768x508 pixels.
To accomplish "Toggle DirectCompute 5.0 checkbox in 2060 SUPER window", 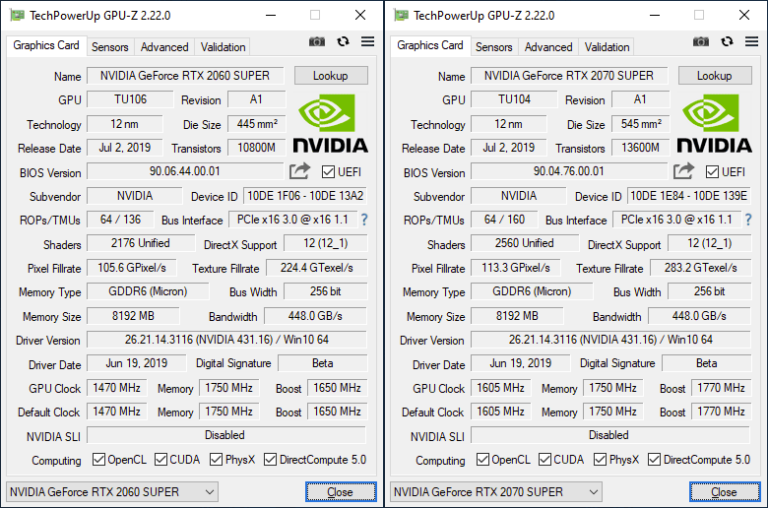I will (x=270, y=460).
